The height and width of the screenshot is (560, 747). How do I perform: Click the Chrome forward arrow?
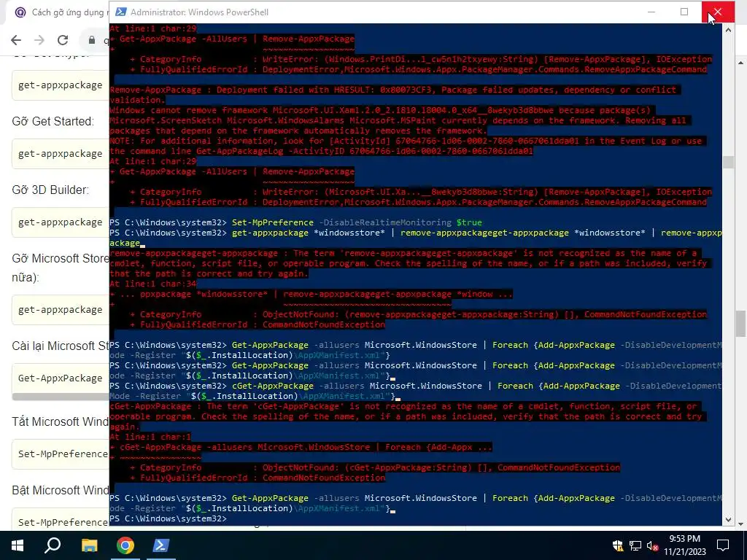tap(39, 40)
